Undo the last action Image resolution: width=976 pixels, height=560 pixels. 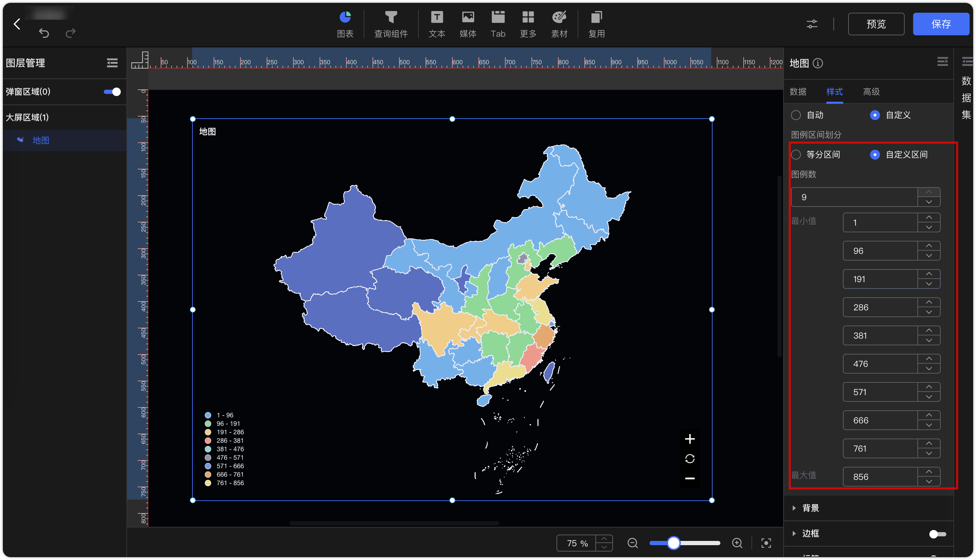point(44,33)
